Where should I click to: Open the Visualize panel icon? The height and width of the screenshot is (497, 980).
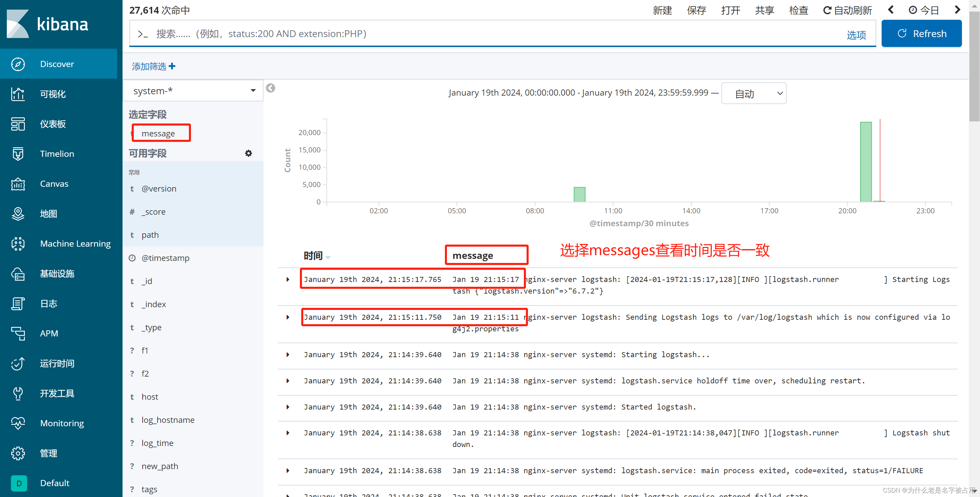click(18, 94)
